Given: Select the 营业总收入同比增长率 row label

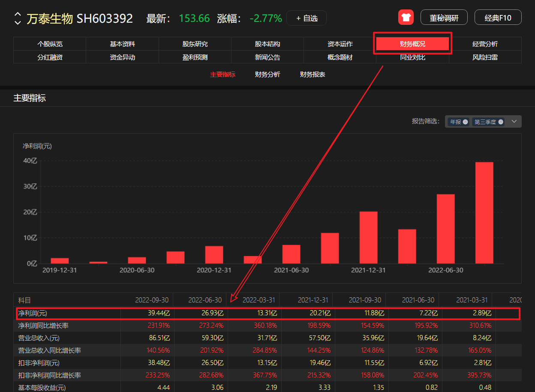Looking at the screenshot, I should (49, 350).
